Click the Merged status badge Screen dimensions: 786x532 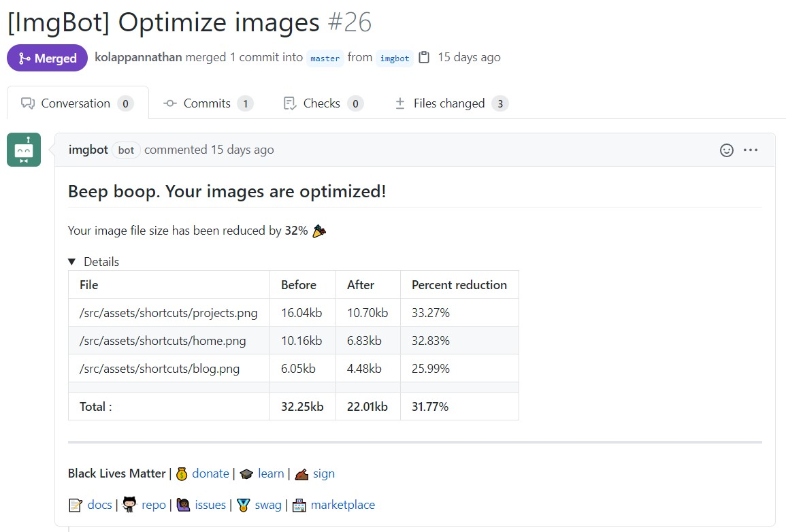47,58
